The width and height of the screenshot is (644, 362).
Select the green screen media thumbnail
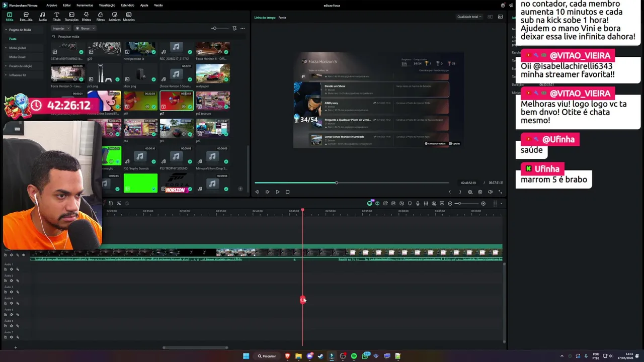tap(140, 183)
